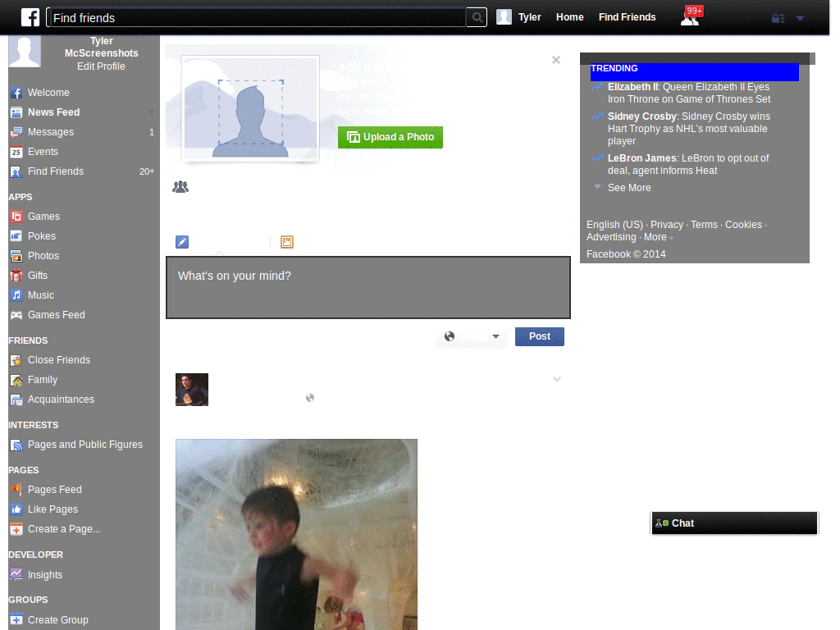Click the Insights chart icon
The width and height of the screenshot is (840, 630).
coord(16,575)
